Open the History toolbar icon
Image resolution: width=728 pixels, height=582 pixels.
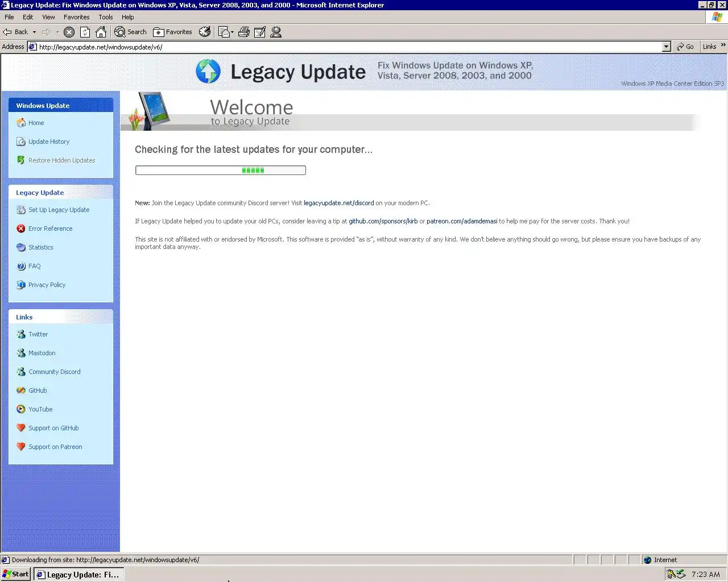[x=205, y=32]
